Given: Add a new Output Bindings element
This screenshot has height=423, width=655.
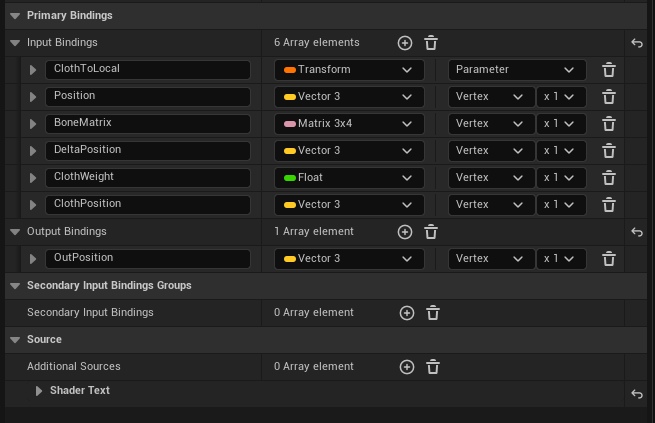Looking at the screenshot, I should coord(404,232).
